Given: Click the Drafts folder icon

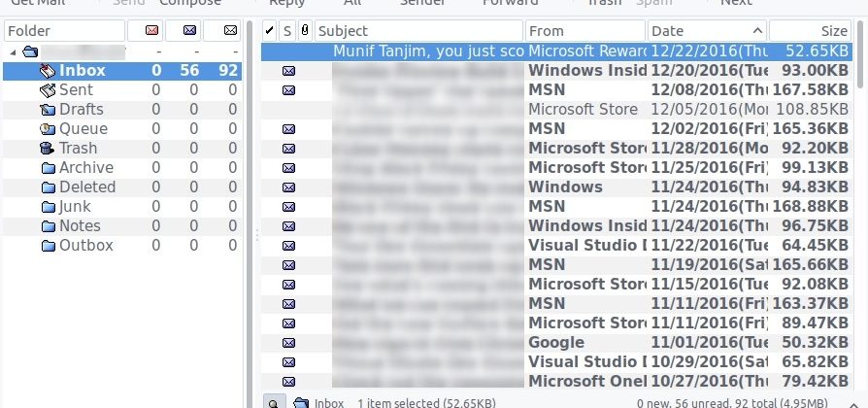Looking at the screenshot, I should pyautogui.click(x=49, y=110).
